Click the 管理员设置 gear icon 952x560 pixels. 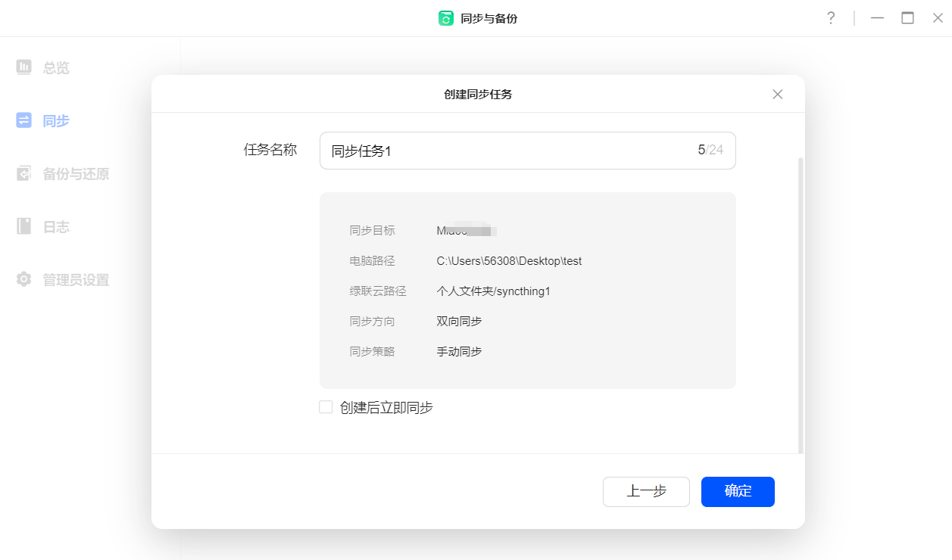point(24,279)
